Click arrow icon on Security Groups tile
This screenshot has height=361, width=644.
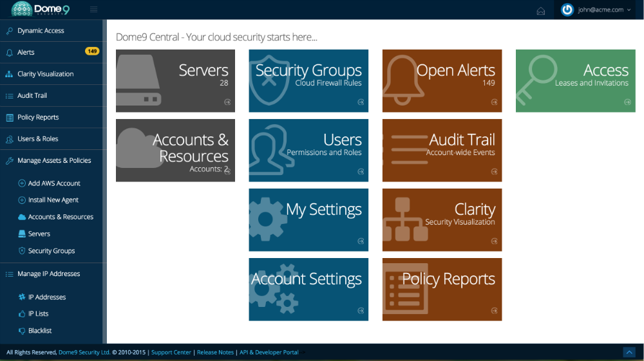click(361, 102)
